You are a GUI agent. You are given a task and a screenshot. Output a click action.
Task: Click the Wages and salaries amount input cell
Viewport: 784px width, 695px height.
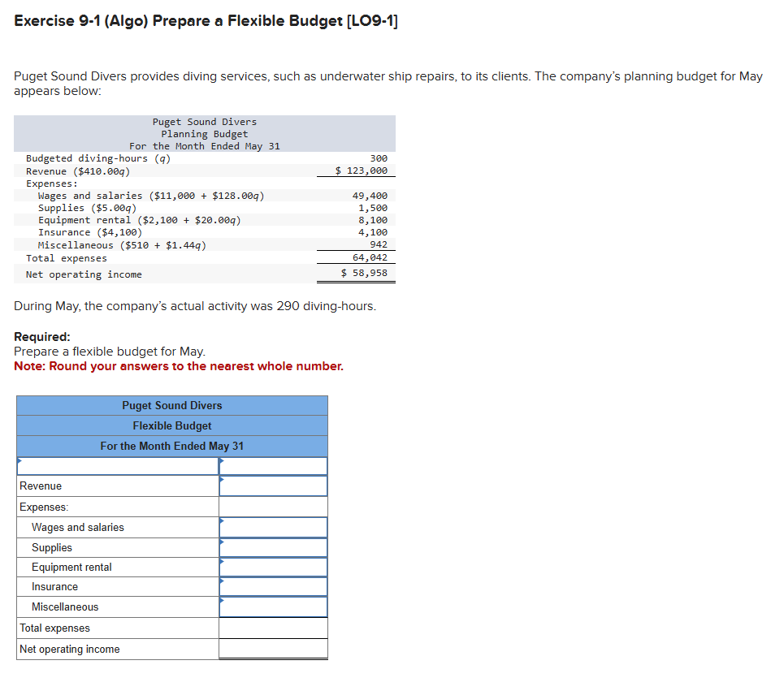(273, 527)
